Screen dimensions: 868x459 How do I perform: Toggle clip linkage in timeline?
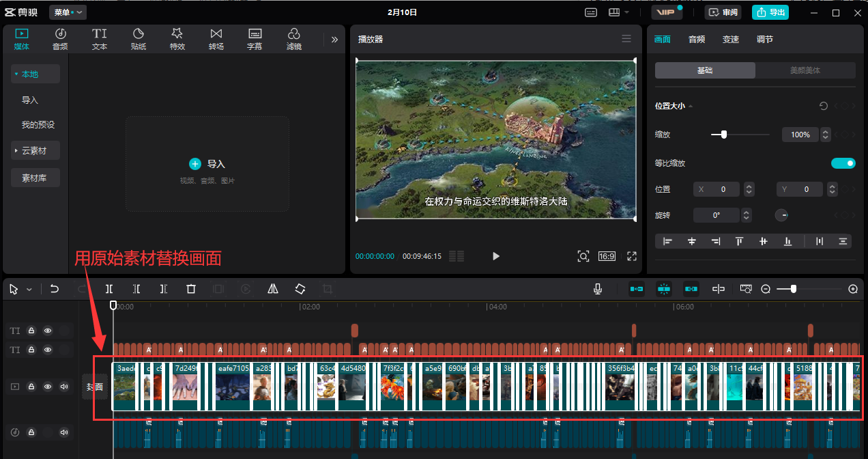click(x=691, y=290)
